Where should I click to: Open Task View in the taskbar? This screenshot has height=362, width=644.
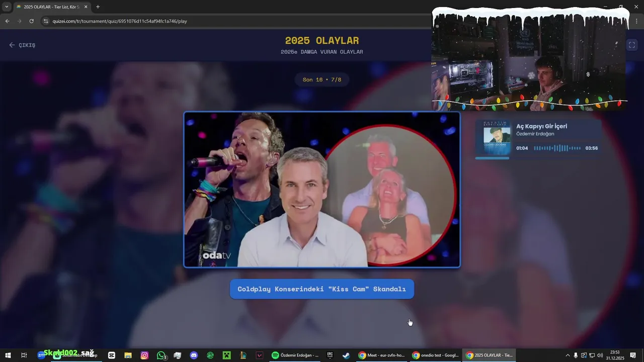coord(24,355)
